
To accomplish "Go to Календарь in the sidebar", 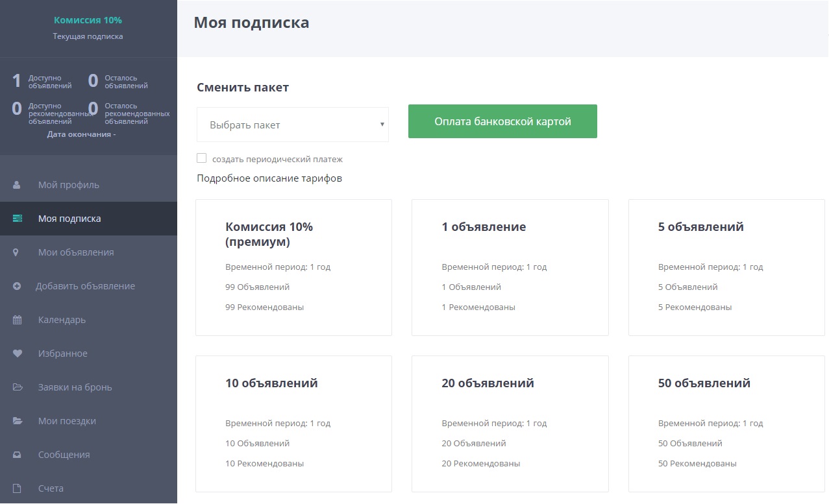I will (x=62, y=320).
